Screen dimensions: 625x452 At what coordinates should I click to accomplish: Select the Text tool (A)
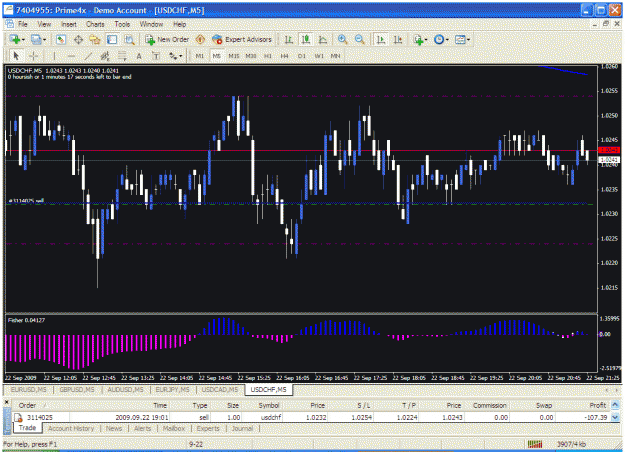pyautogui.click(x=139, y=56)
